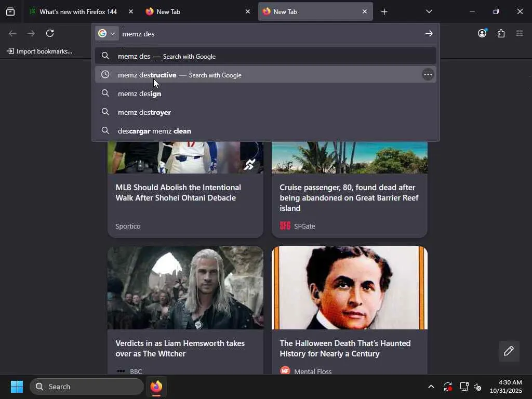Close the What's new with Firefox 144 tab
This screenshot has height=399, width=532.
coord(131,11)
